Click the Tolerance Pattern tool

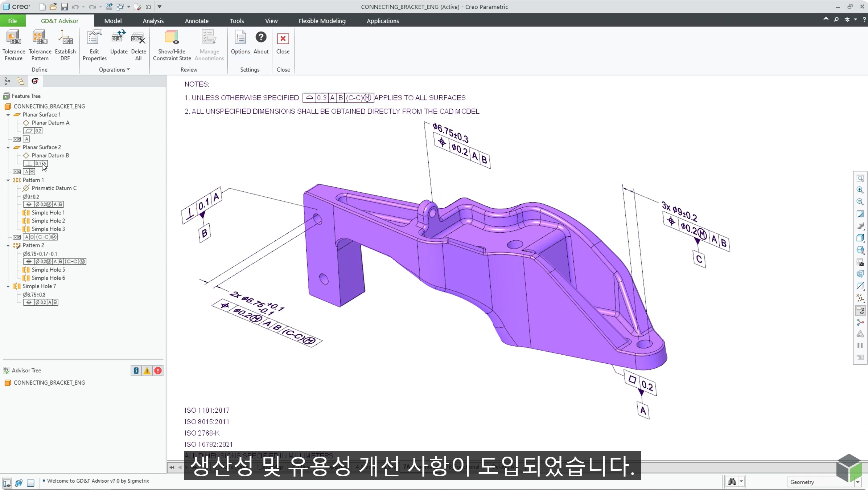click(x=40, y=45)
